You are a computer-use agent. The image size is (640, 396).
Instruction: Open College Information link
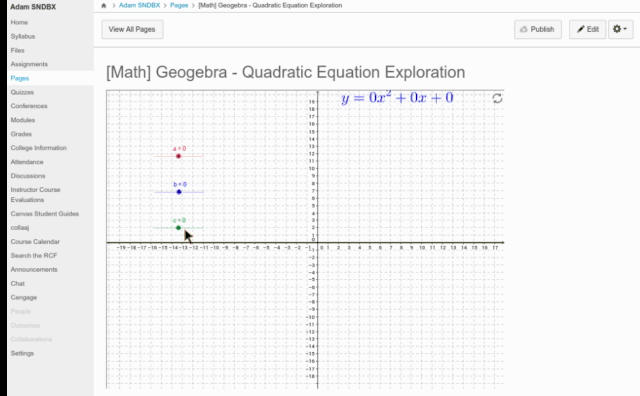(39, 148)
